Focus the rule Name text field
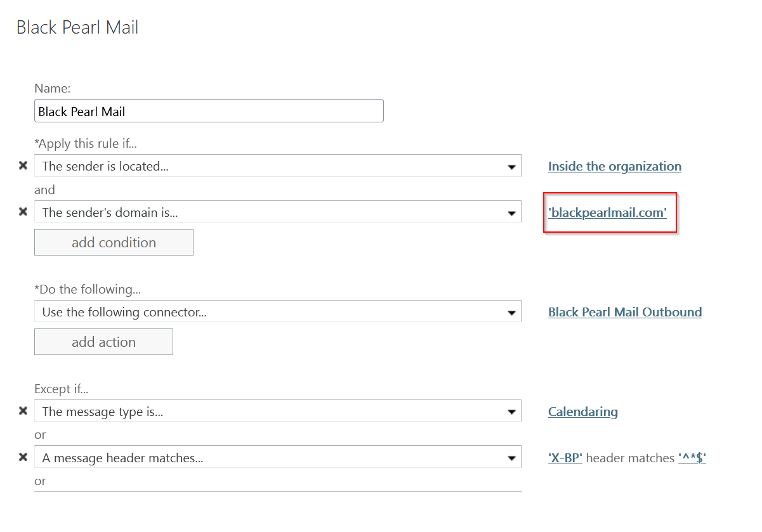 (209, 111)
